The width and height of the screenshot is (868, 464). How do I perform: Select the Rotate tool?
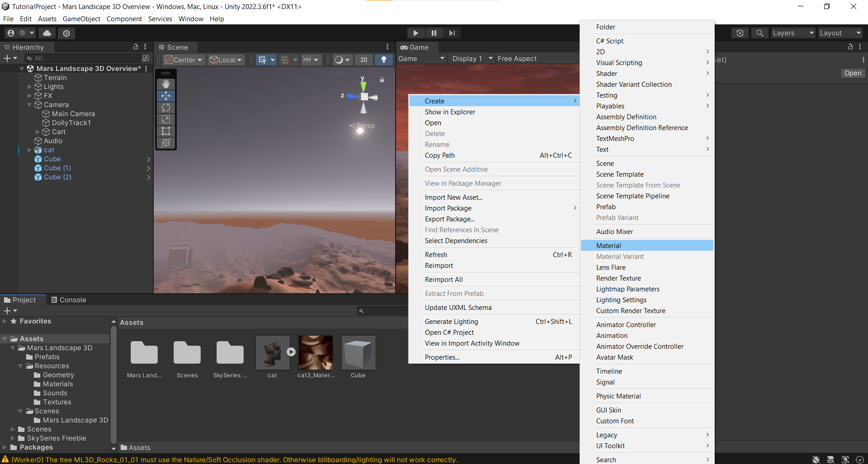[x=166, y=108]
